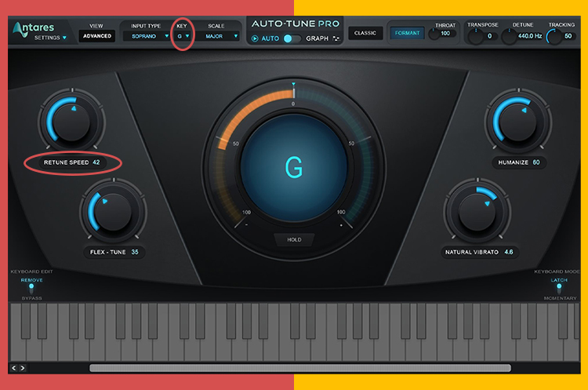Click the View label
Screen dimensions: 588x390
(96, 26)
